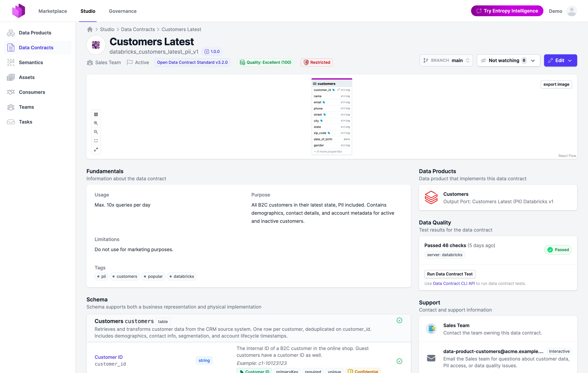Go to Assets in the sidebar

coord(38,77)
